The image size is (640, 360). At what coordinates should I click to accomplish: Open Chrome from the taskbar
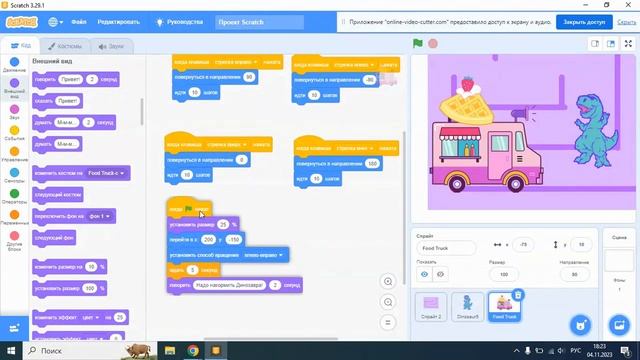coord(193,351)
